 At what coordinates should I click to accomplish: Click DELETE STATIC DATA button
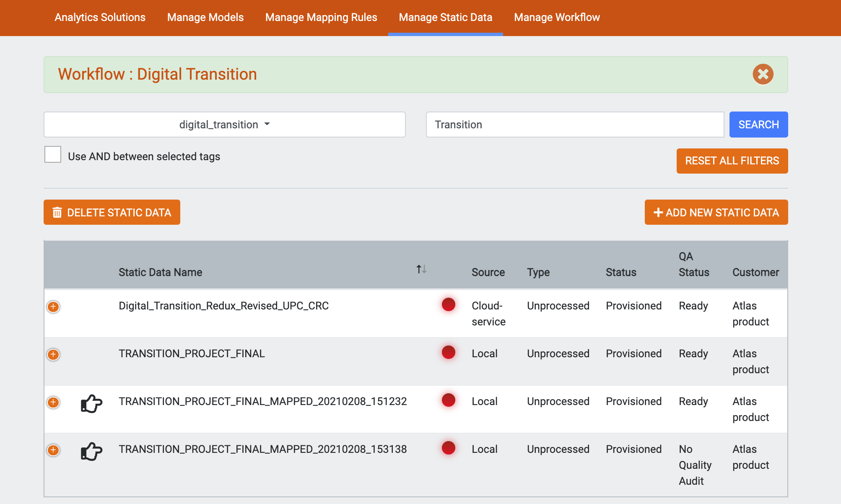tap(112, 212)
